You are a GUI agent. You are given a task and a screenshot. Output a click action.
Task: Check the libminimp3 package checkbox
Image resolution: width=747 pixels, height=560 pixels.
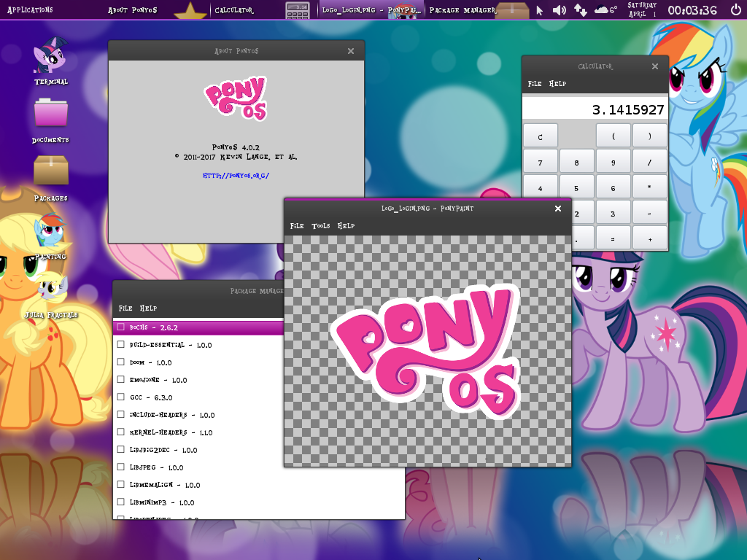(x=120, y=502)
